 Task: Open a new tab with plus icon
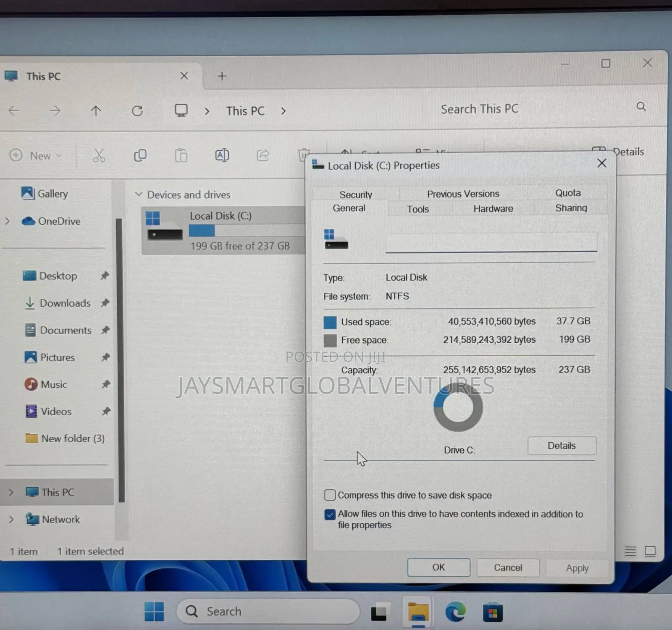click(222, 76)
